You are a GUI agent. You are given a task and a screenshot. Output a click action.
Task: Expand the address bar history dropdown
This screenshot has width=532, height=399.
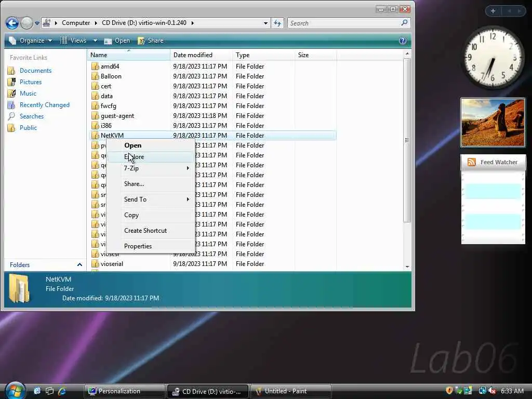pos(265,23)
